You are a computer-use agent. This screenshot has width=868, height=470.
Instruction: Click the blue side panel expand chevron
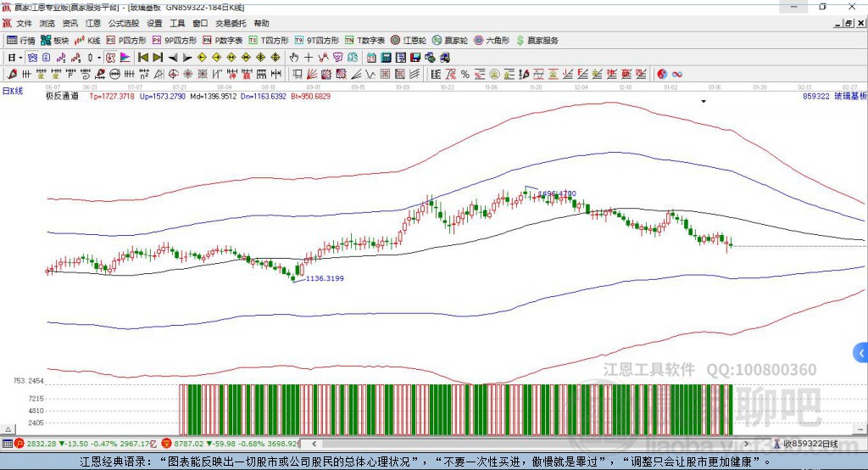pos(861,353)
